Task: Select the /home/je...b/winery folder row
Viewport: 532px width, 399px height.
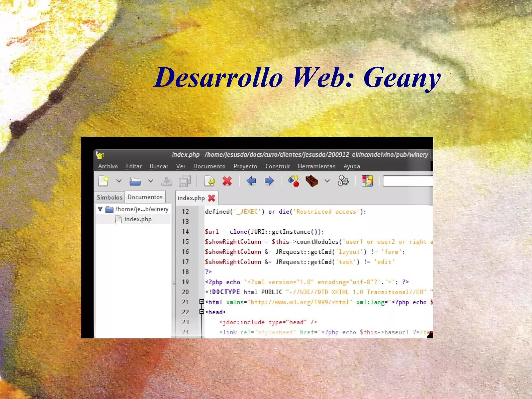Action: point(133,209)
